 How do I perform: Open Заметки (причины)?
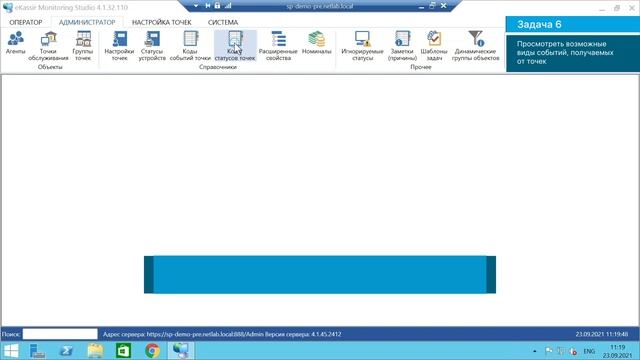[402, 46]
